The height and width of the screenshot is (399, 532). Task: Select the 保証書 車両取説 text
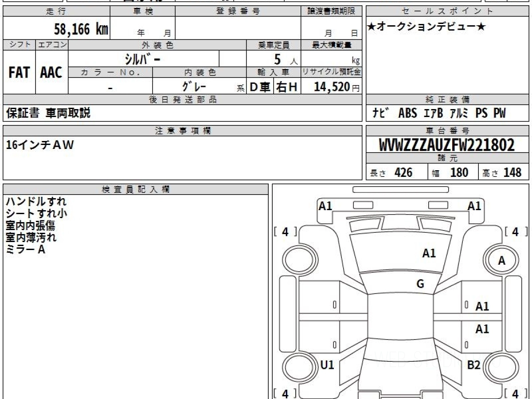[x=48, y=113]
